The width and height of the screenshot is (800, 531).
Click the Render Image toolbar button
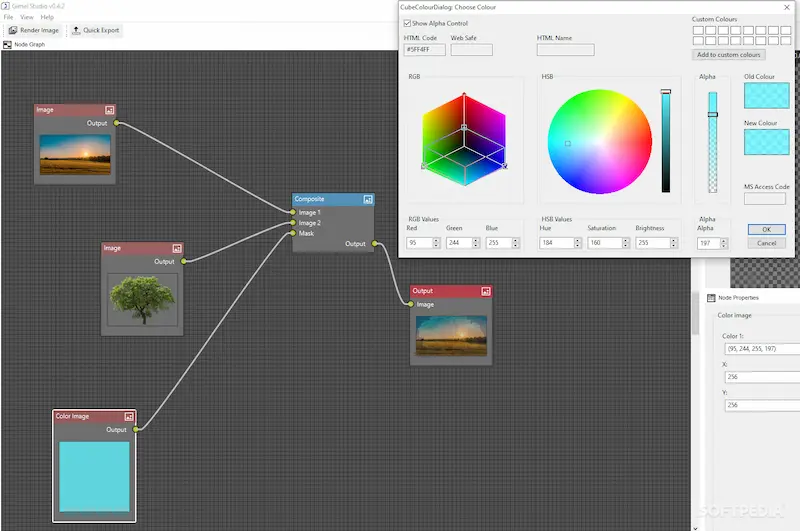[34, 31]
